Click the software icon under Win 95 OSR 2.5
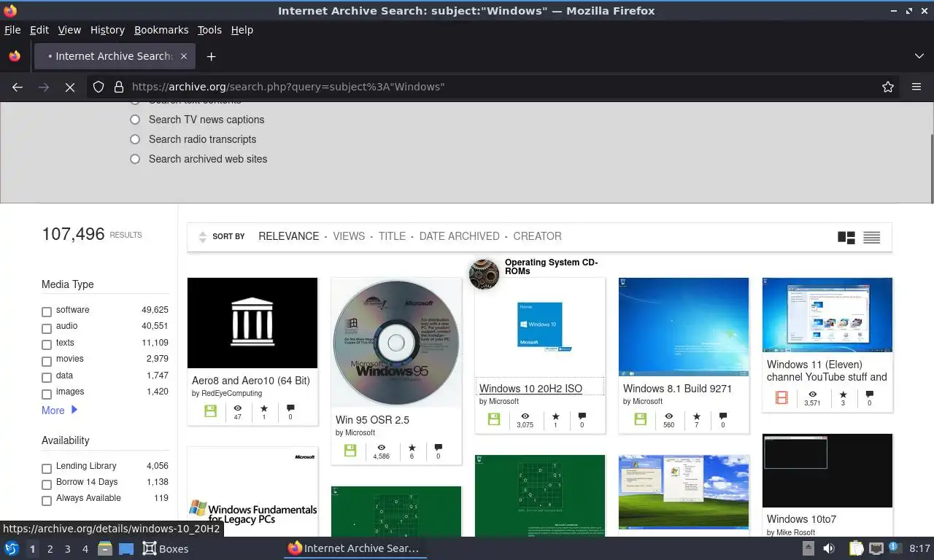This screenshot has width=934, height=560. [x=350, y=451]
